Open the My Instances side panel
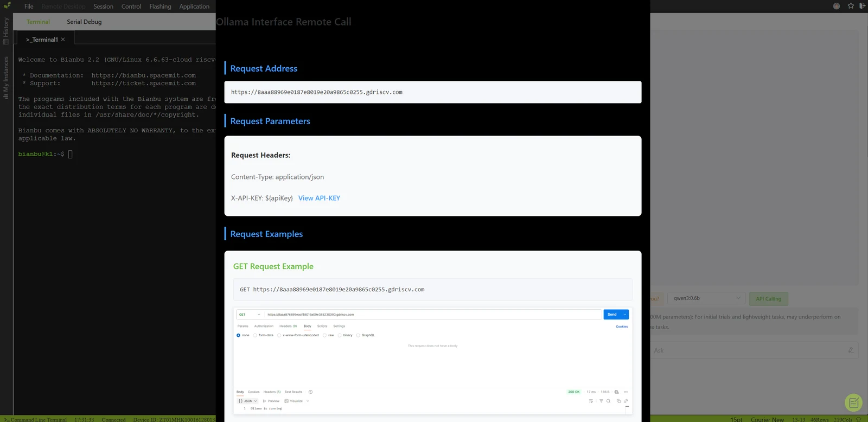 [6, 78]
